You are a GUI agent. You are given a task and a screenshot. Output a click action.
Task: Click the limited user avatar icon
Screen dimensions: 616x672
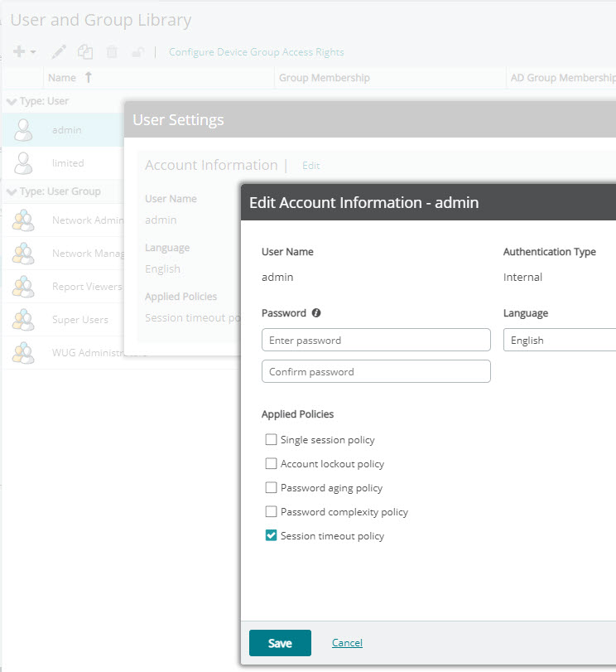pos(23,163)
